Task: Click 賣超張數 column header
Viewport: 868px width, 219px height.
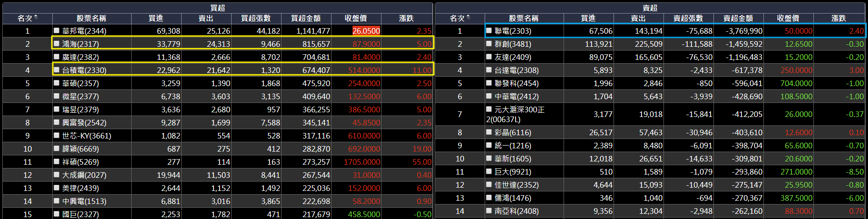Action: click(688, 18)
